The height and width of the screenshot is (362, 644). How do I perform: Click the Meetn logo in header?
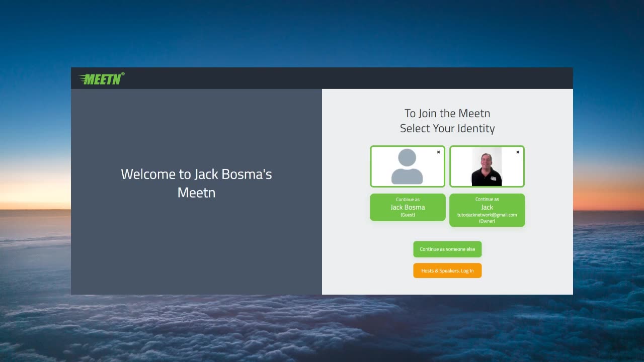click(101, 78)
